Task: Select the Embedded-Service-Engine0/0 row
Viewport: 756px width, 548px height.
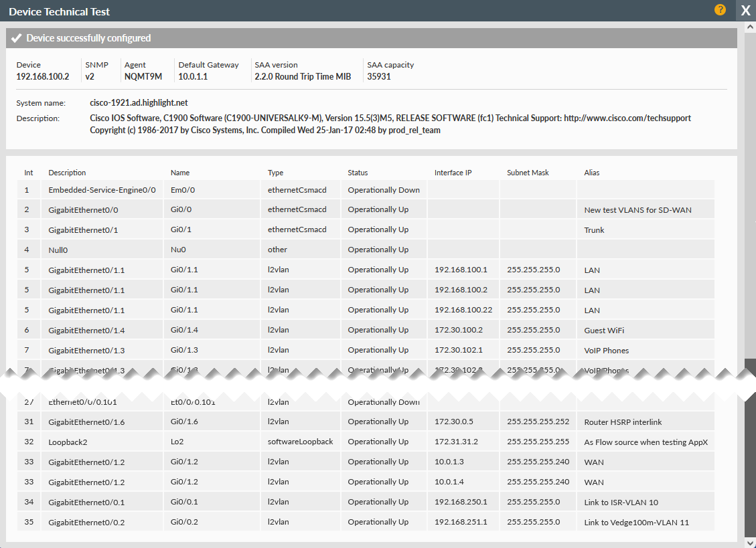Action: (101, 190)
